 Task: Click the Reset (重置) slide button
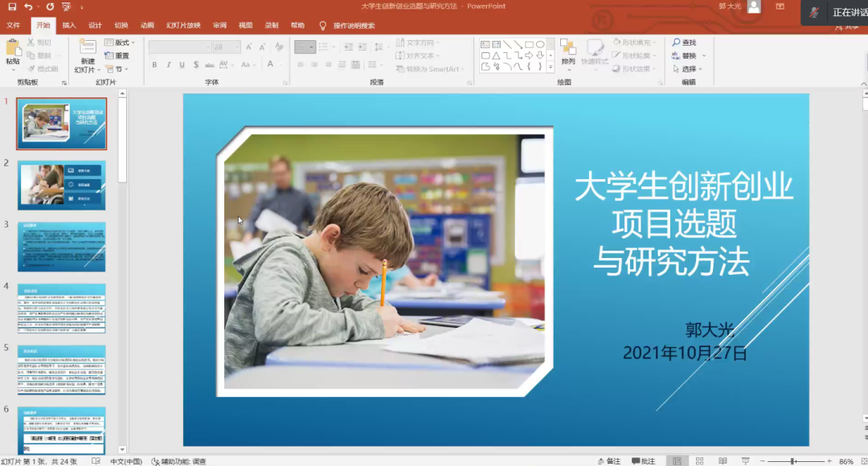(x=117, y=56)
